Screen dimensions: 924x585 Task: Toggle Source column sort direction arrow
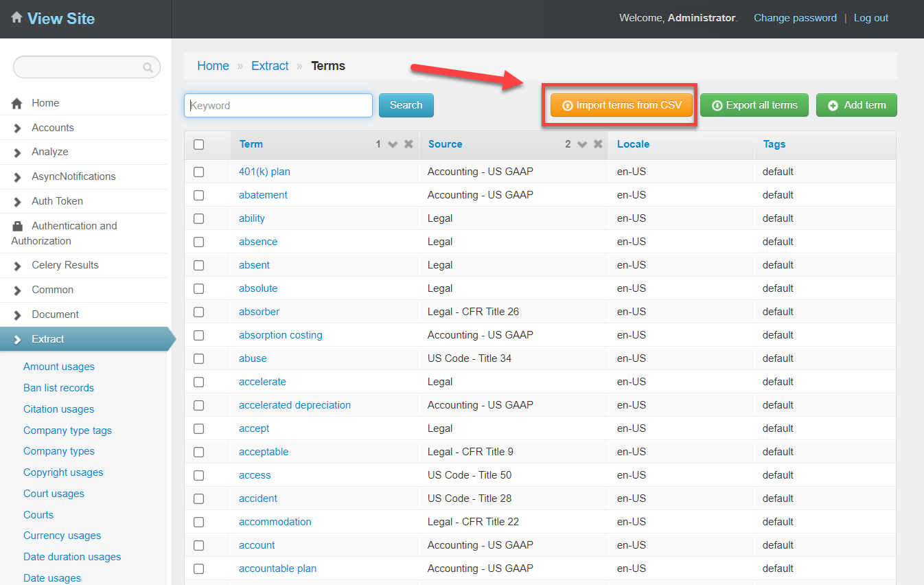(x=582, y=144)
